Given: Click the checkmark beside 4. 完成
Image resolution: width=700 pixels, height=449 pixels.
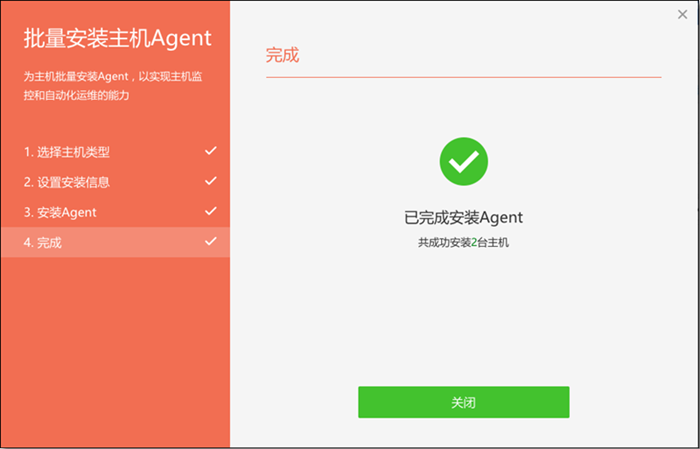Looking at the screenshot, I should coord(210,241).
